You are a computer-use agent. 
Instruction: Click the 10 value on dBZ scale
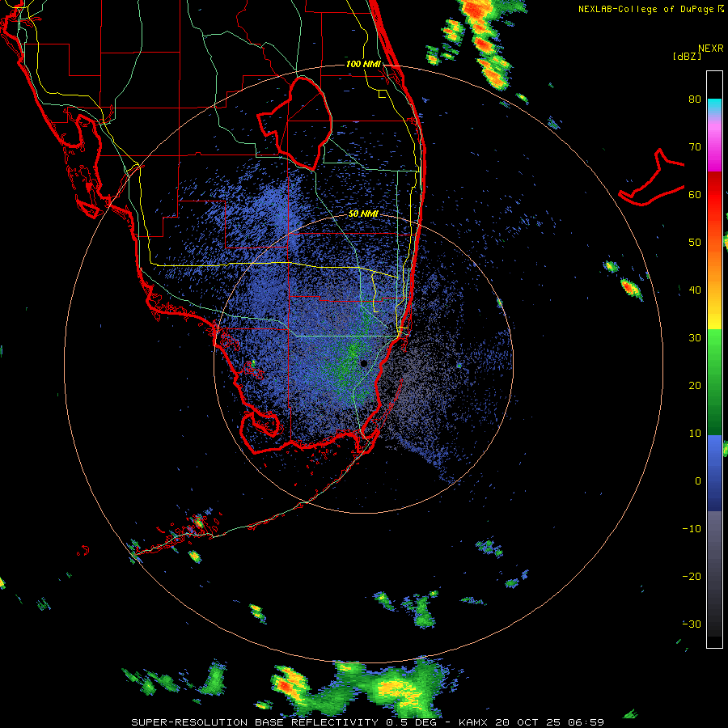click(695, 434)
